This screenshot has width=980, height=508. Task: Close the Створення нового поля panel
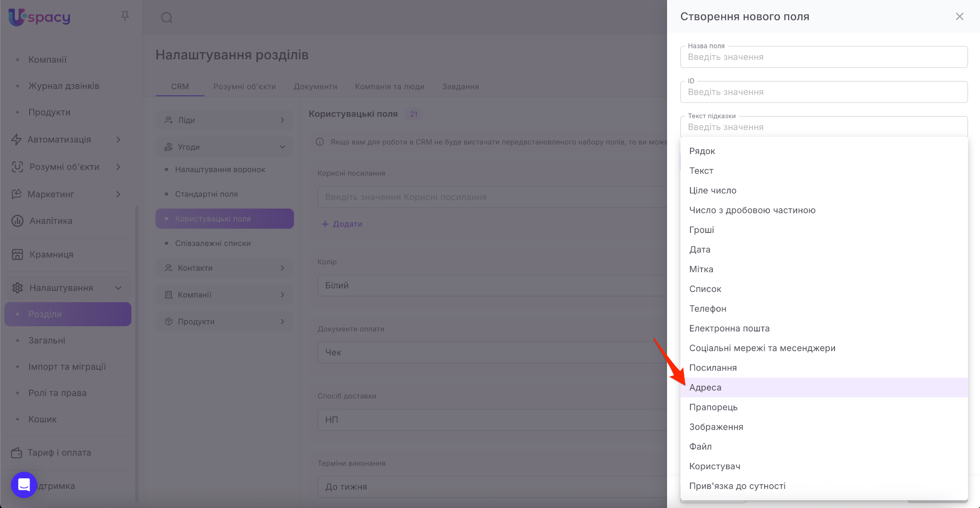coord(959,17)
